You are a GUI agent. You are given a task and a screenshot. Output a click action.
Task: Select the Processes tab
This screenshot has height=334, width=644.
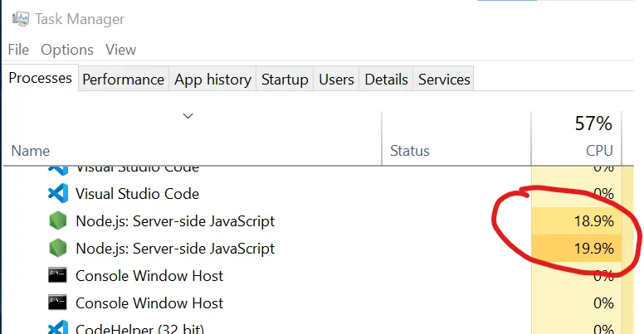40,78
